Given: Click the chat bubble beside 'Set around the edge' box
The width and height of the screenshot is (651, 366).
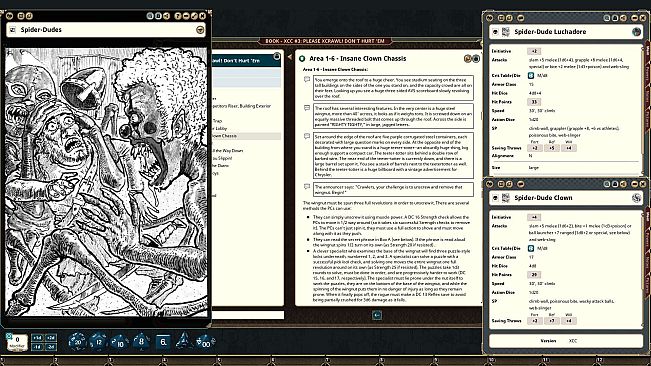Looking at the screenshot, I should (x=307, y=136).
